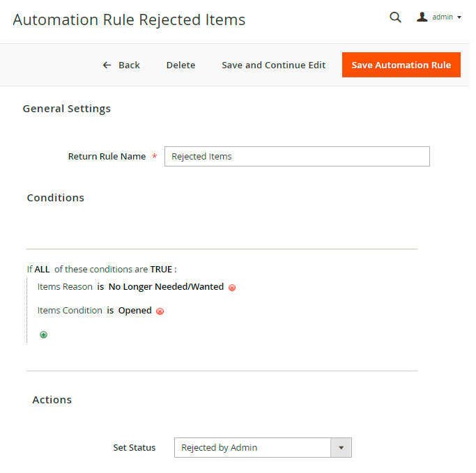Image resolution: width=476 pixels, height=473 pixels.
Task: Focus the Return Rule Name field
Action: (x=297, y=156)
